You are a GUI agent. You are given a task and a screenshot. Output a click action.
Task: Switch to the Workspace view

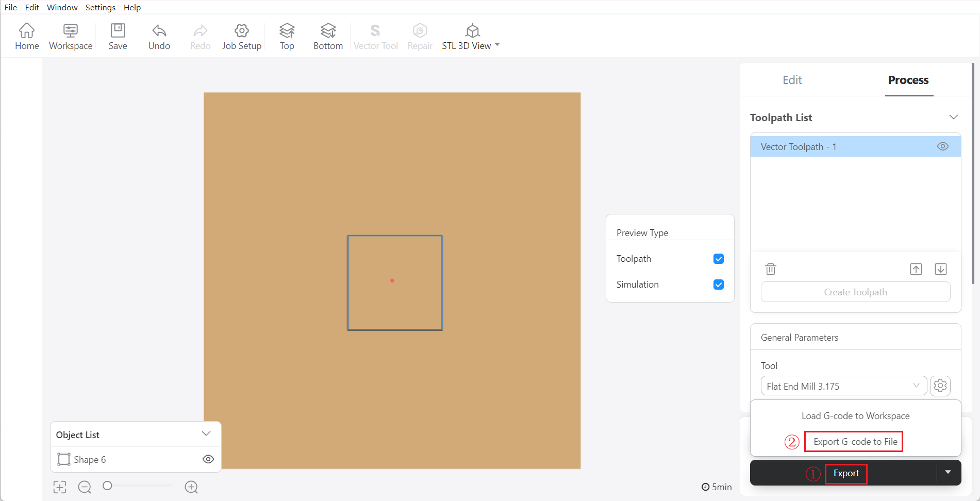pyautogui.click(x=71, y=35)
